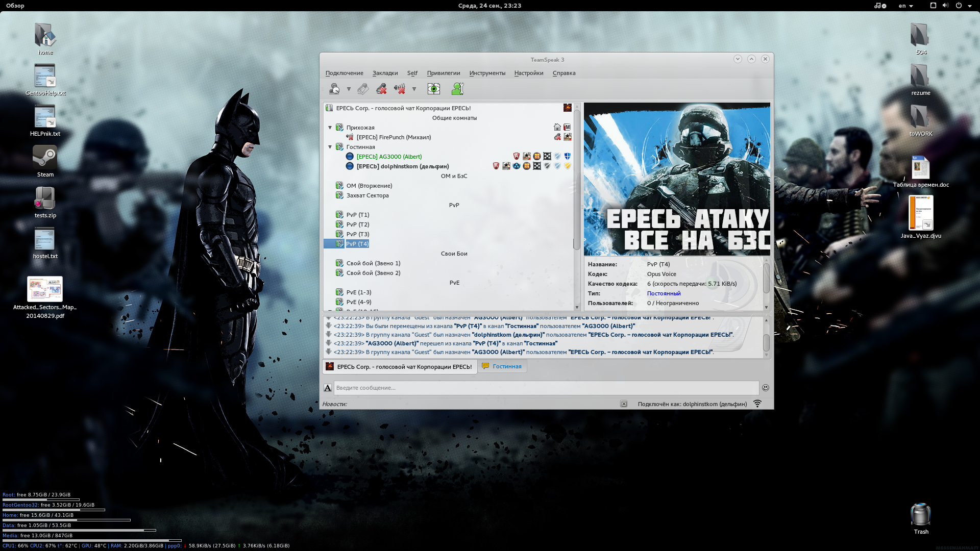
Task: Open the Закладки menu
Action: click(385, 73)
